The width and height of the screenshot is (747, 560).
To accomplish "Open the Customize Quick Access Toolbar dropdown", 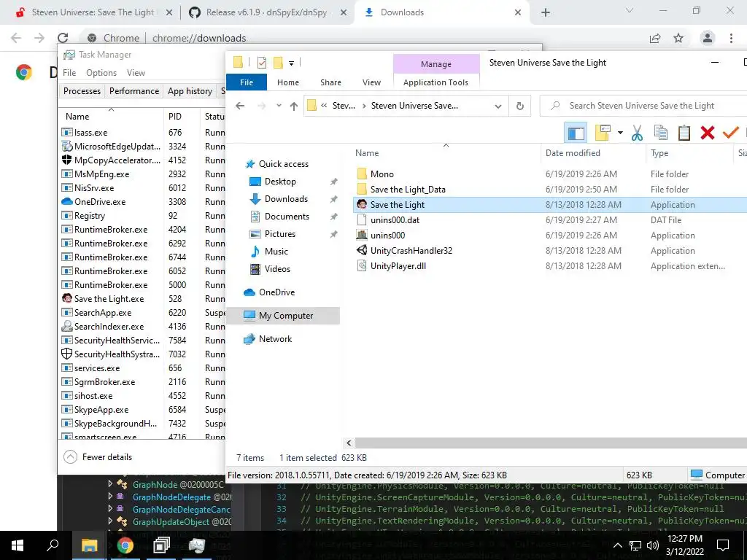I will [x=291, y=63].
